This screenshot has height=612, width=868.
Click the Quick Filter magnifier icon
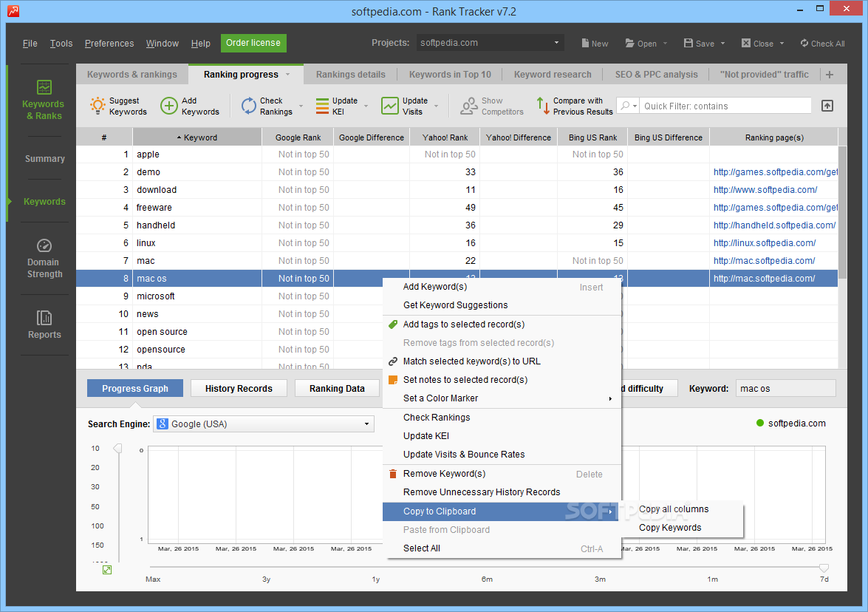pyautogui.click(x=626, y=106)
